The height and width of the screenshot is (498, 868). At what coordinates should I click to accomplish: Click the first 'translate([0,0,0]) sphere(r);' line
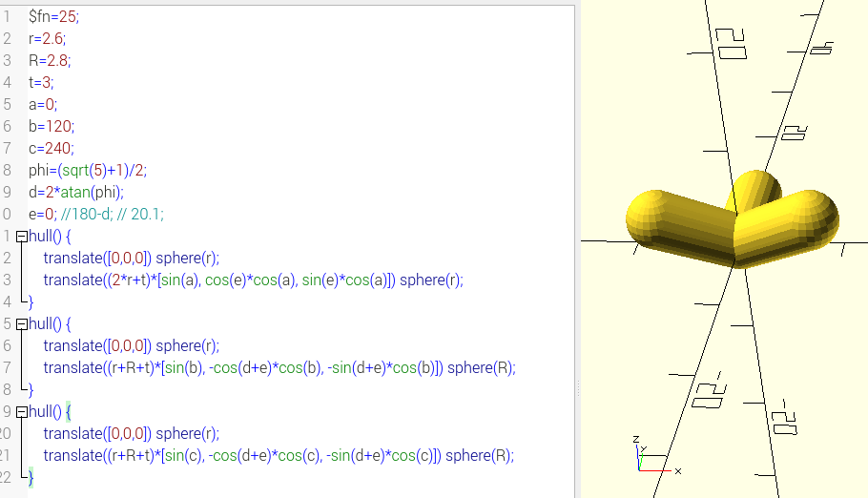[x=132, y=259]
